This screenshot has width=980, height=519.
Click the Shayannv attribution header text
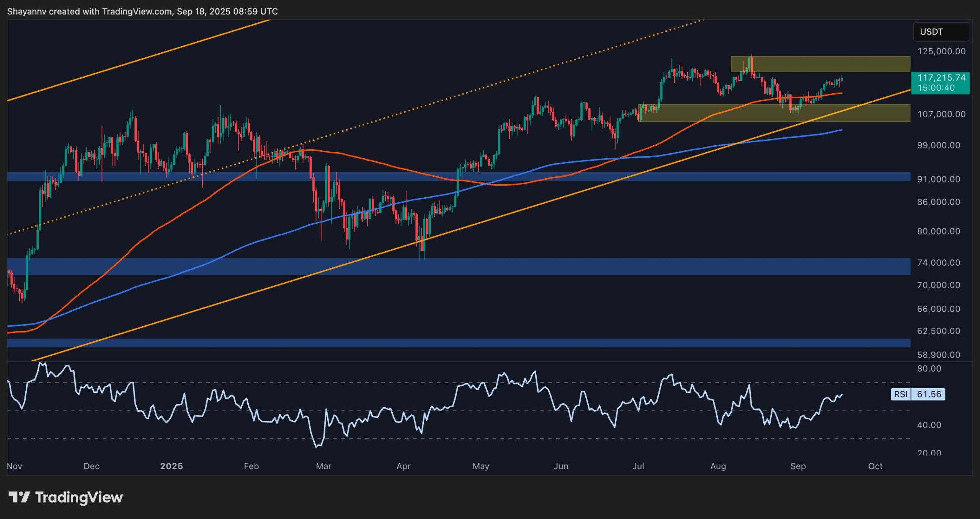pos(142,11)
